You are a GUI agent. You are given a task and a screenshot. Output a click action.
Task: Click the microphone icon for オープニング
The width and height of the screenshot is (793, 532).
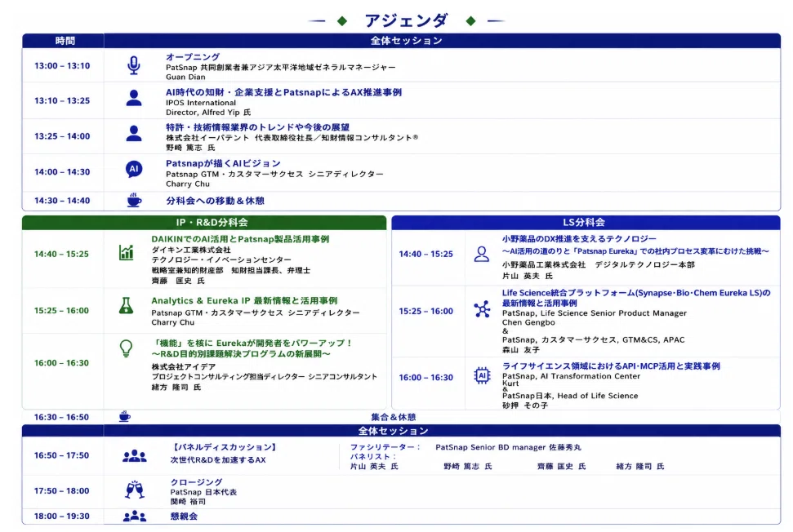pos(133,65)
